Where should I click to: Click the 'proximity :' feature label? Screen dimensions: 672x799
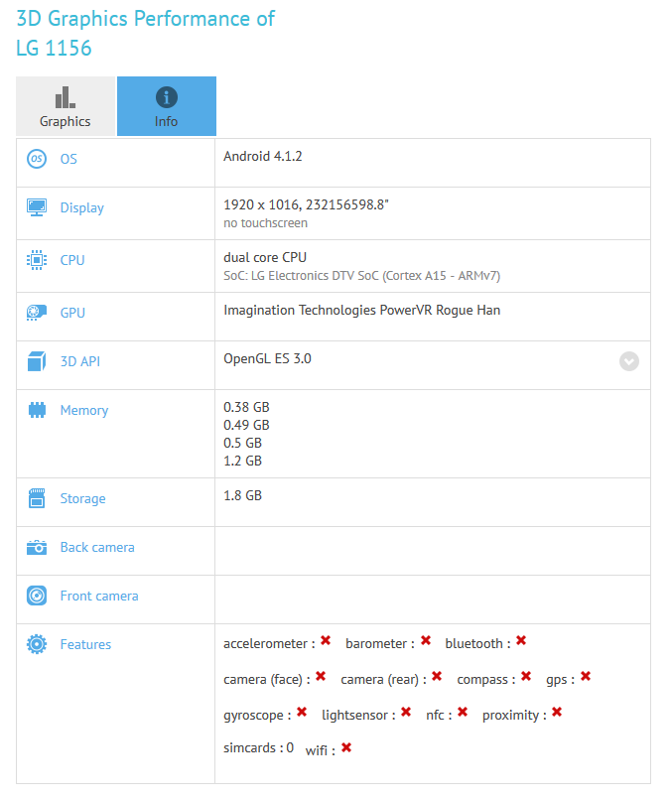514,716
